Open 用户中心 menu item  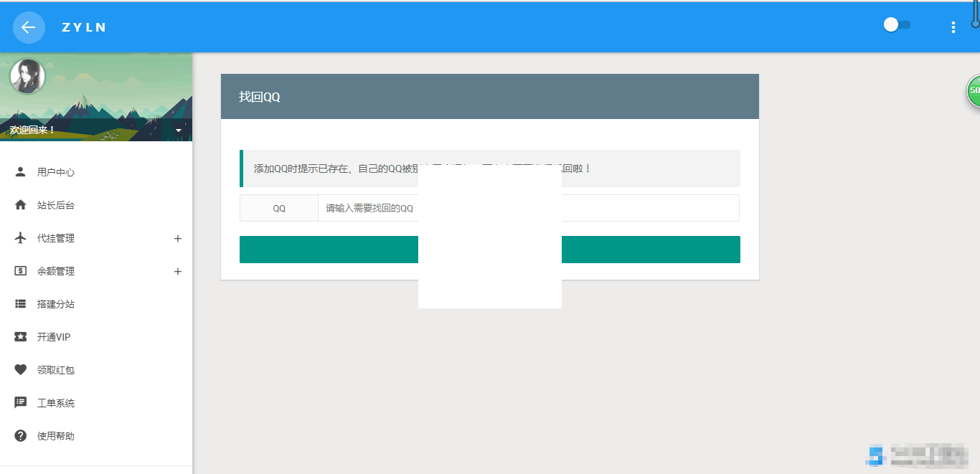56,172
